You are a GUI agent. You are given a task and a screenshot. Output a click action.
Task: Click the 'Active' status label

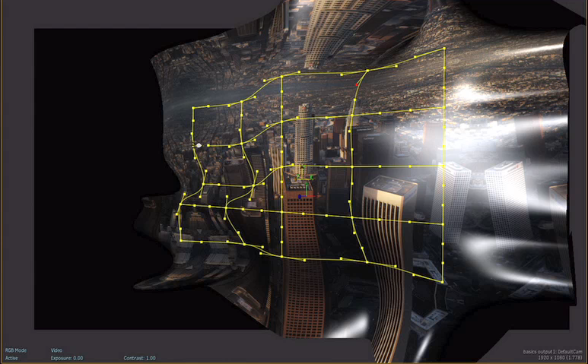pos(11,358)
